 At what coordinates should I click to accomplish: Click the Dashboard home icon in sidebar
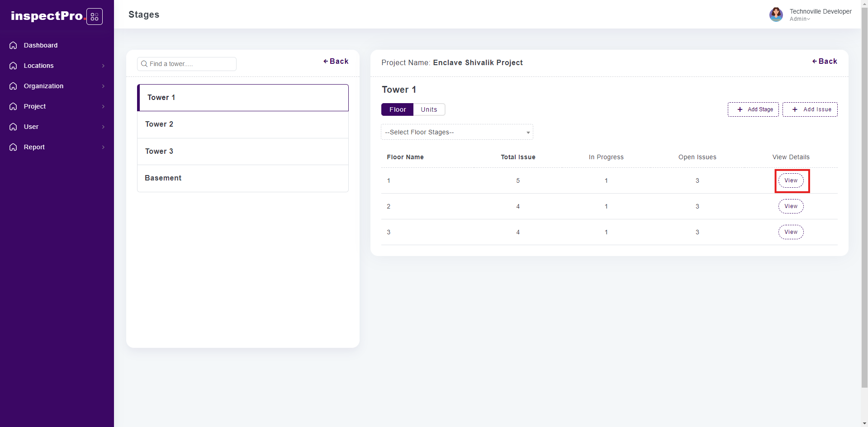pyautogui.click(x=13, y=45)
